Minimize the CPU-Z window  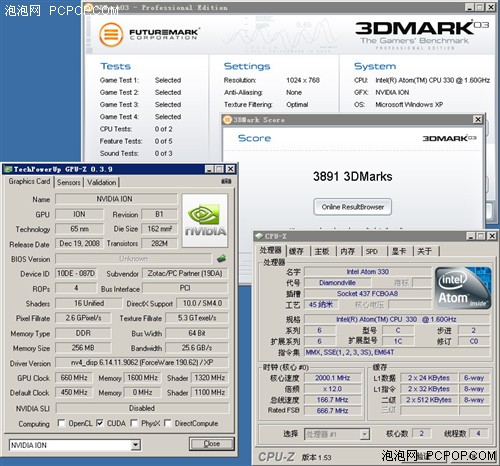(x=471, y=236)
